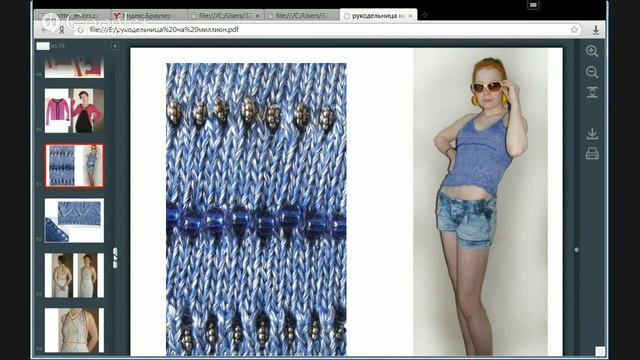Click the vertical scrollbar thumb on right
The height and width of the screenshot is (360, 640).
[576, 250]
